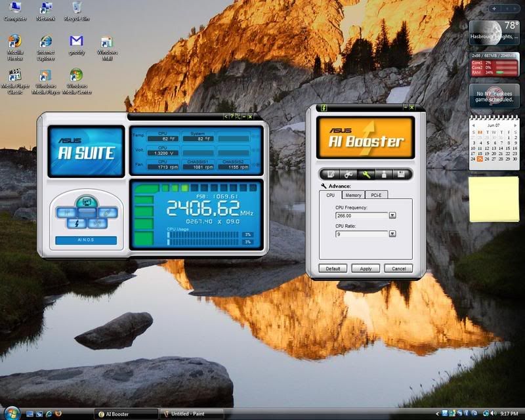Open the first notepad-style icon in AI Booster toolbar
This screenshot has height=420, width=525.
(x=331, y=174)
